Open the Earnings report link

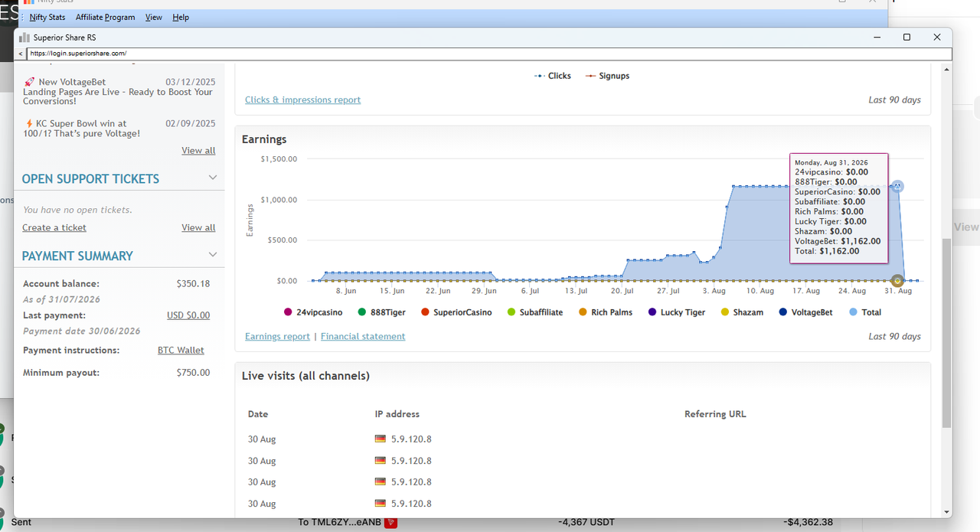[277, 336]
